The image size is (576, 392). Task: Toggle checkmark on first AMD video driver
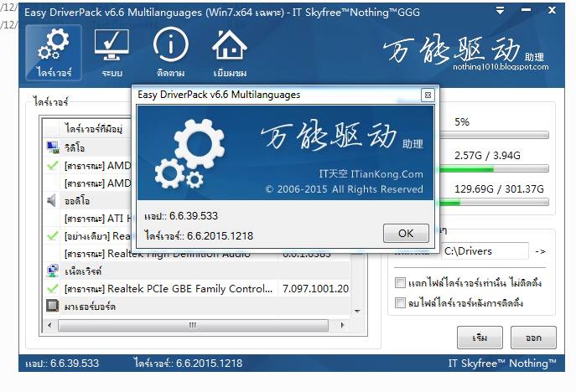53,166
